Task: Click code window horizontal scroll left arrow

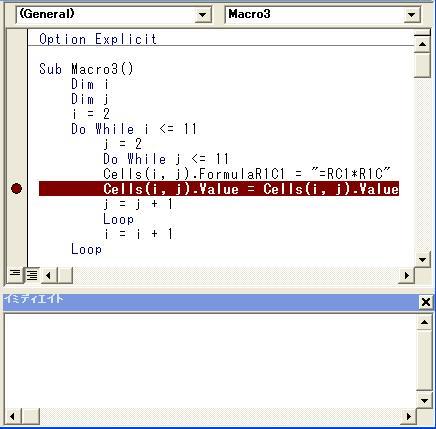Action: click(49, 275)
